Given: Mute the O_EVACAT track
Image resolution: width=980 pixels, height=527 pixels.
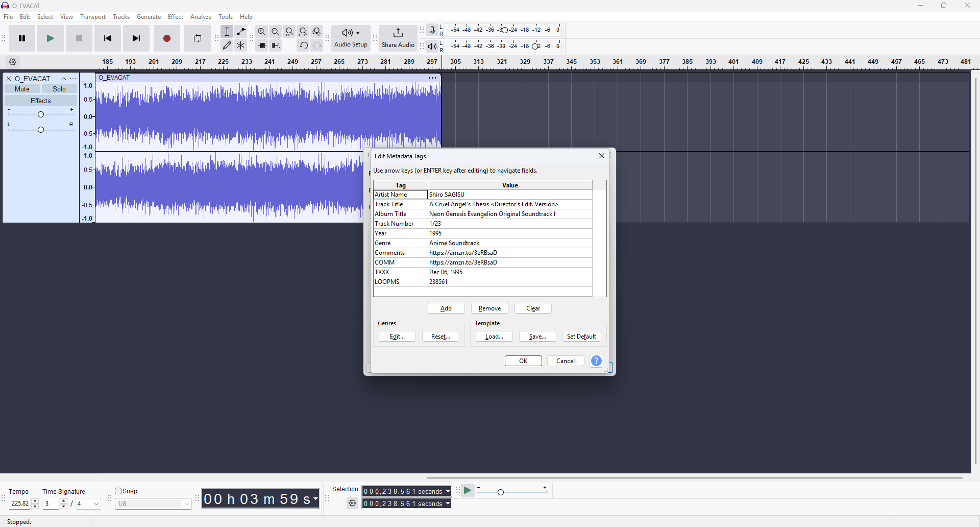Looking at the screenshot, I should pyautogui.click(x=22, y=89).
